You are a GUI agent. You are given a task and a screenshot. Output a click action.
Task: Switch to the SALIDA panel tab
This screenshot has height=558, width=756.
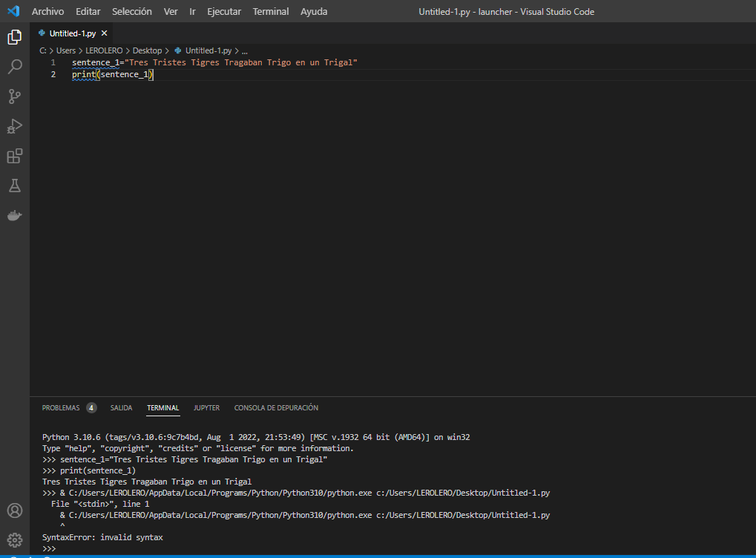coord(121,408)
